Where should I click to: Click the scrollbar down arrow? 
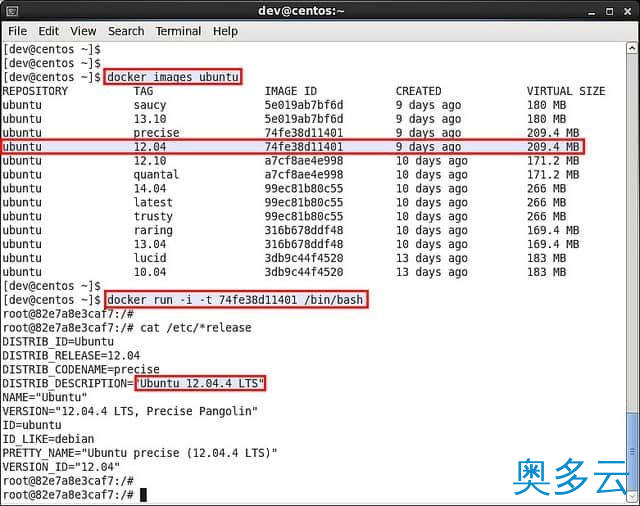tap(632, 497)
